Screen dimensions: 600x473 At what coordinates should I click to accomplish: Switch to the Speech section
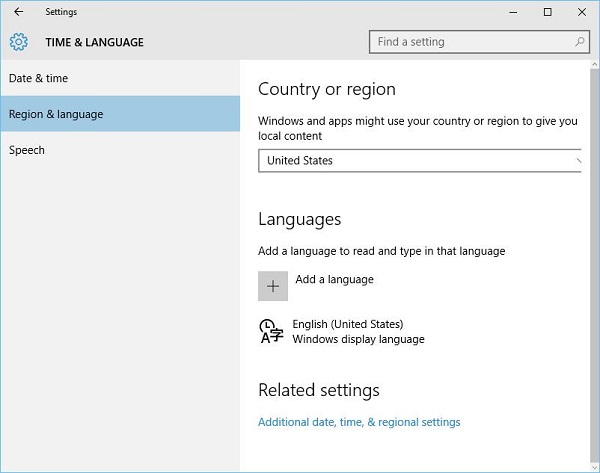coord(27,150)
